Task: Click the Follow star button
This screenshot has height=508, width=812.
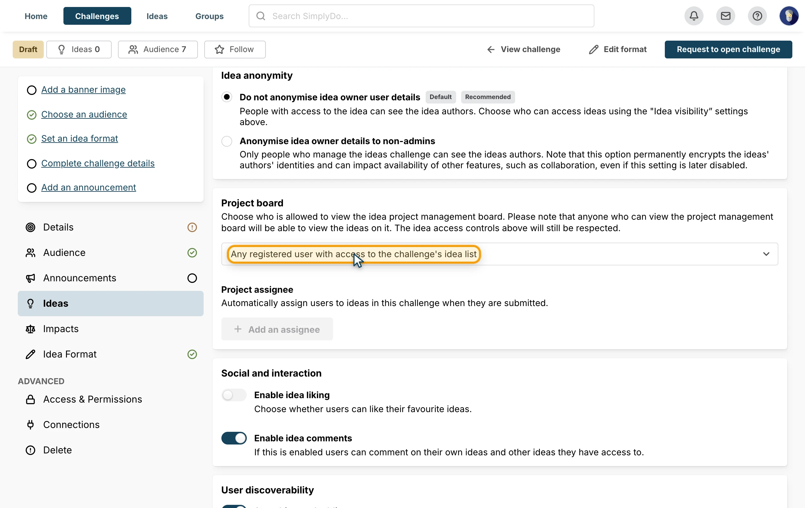Action: coord(235,50)
